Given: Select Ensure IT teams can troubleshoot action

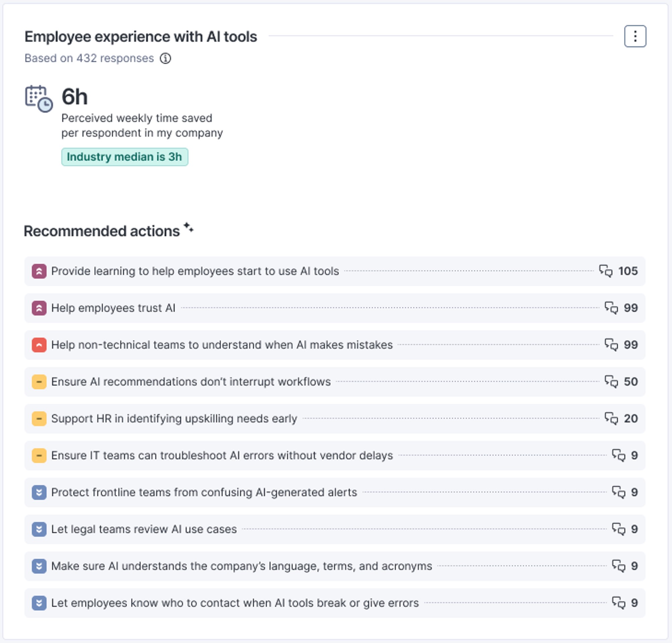Looking at the screenshot, I should coord(222,455).
